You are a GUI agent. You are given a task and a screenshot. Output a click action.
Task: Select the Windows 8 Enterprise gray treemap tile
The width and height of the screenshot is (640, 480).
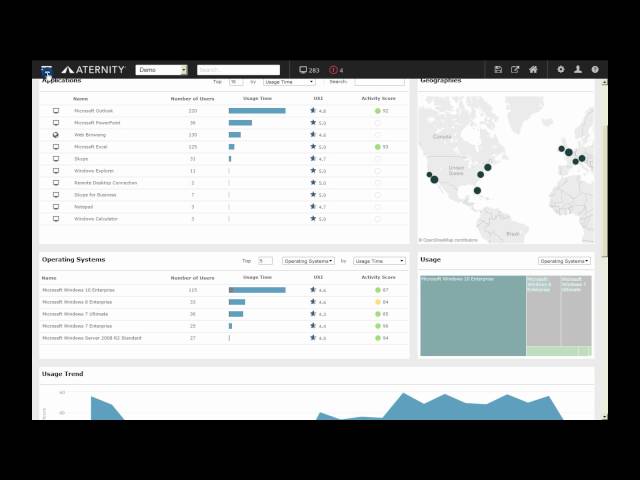(x=543, y=311)
